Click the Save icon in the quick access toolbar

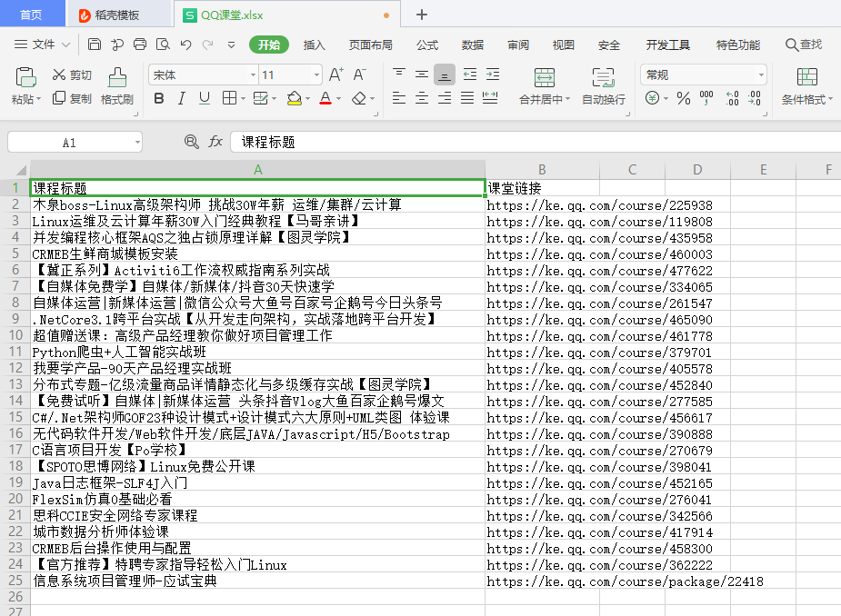[x=95, y=45]
